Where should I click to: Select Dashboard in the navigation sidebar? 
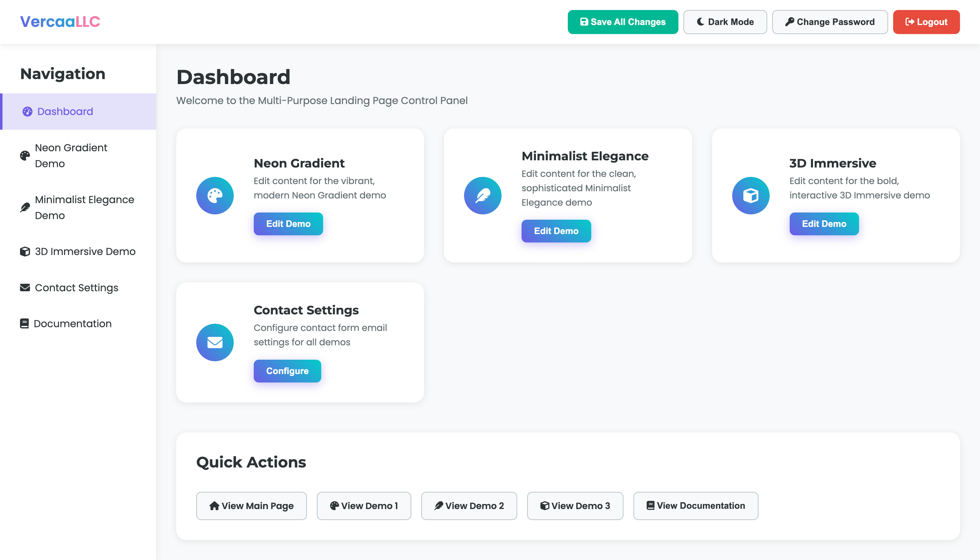click(78, 112)
